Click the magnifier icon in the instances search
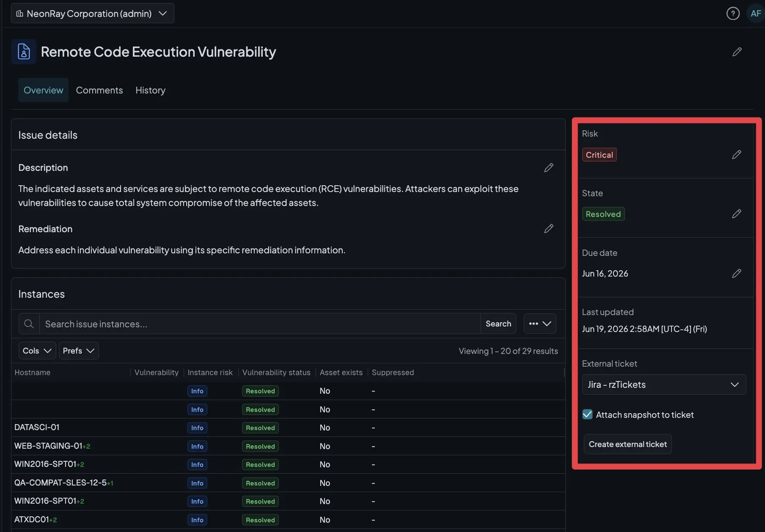 (29, 324)
